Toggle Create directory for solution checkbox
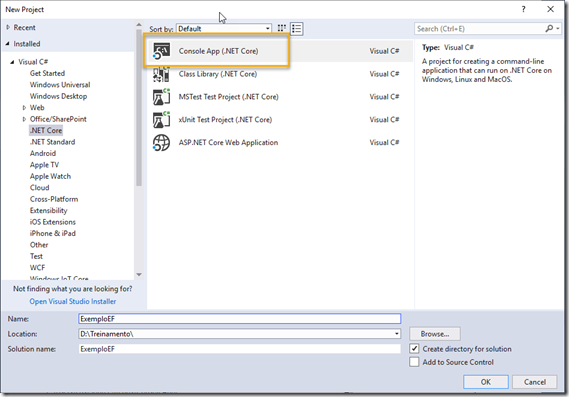 pos(414,349)
